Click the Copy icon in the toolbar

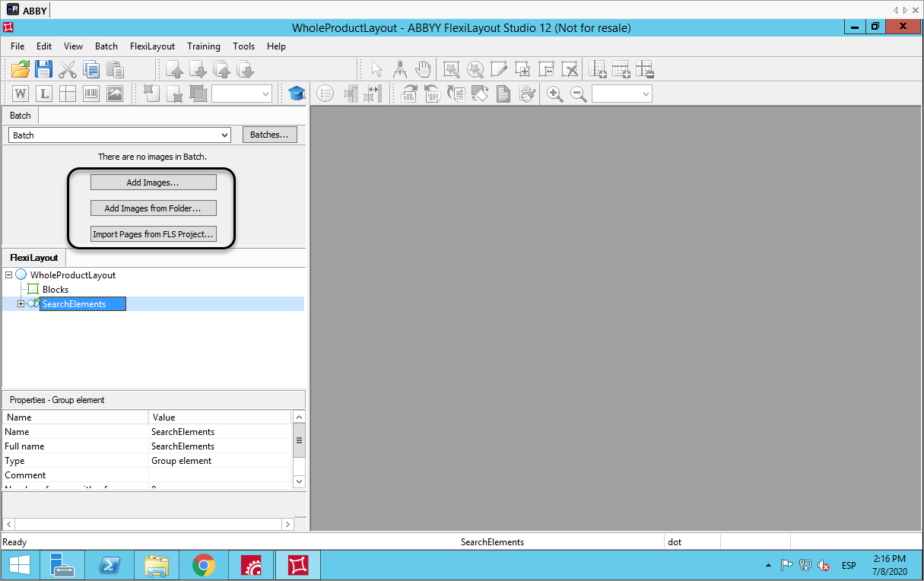click(x=91, y=69)
